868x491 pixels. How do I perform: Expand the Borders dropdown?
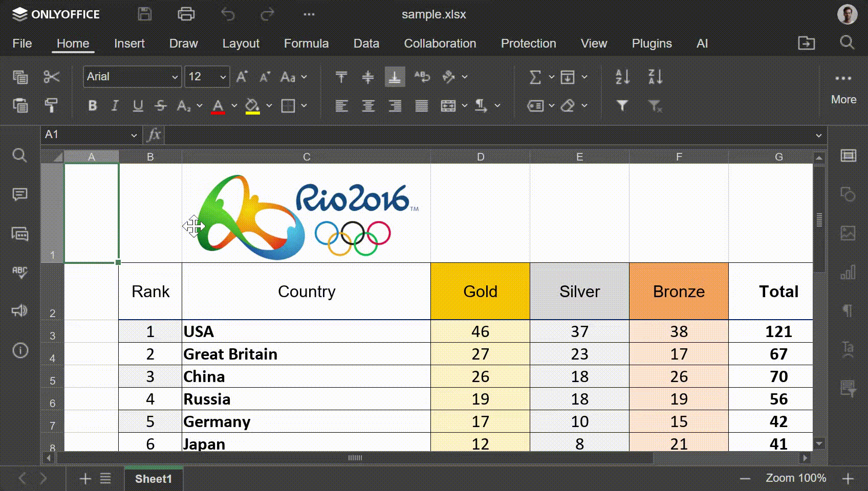pyautogui.click(x=304, y=106)
